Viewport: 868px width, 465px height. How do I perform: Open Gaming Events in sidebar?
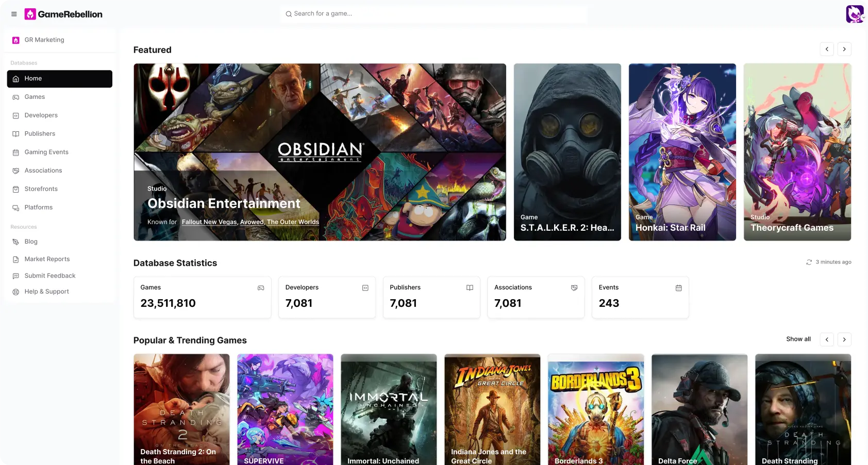(46, 152)
